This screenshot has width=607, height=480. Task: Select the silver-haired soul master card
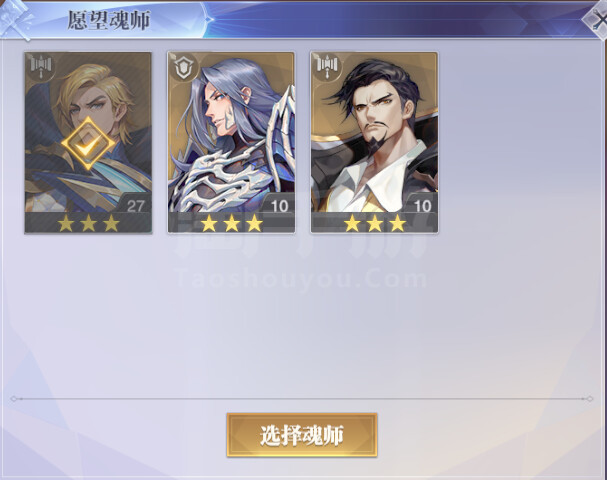(231, 142)
